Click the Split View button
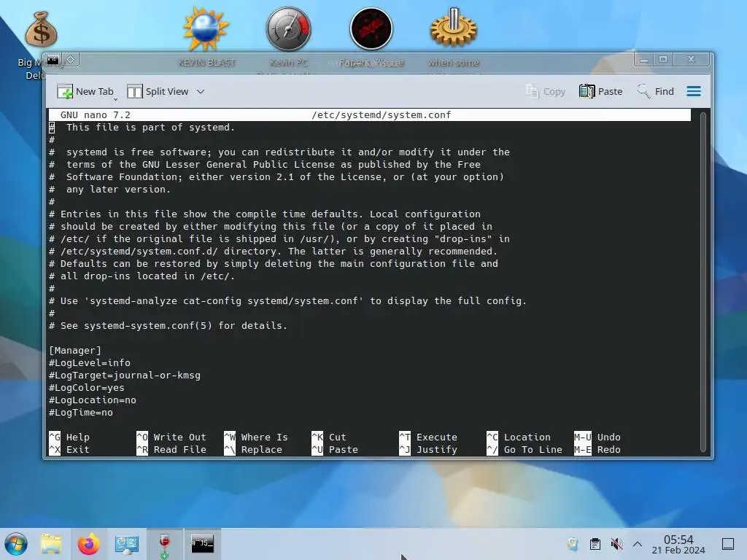The height and width of the screenshot is (560, 747). pos(158,91)
